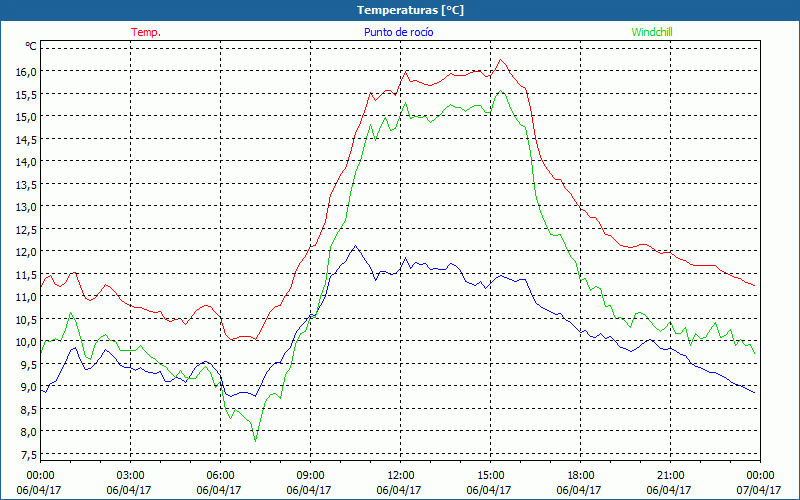Click the 18:00 time axis label
Screen dimensions: 800x500
click(581, 475)
